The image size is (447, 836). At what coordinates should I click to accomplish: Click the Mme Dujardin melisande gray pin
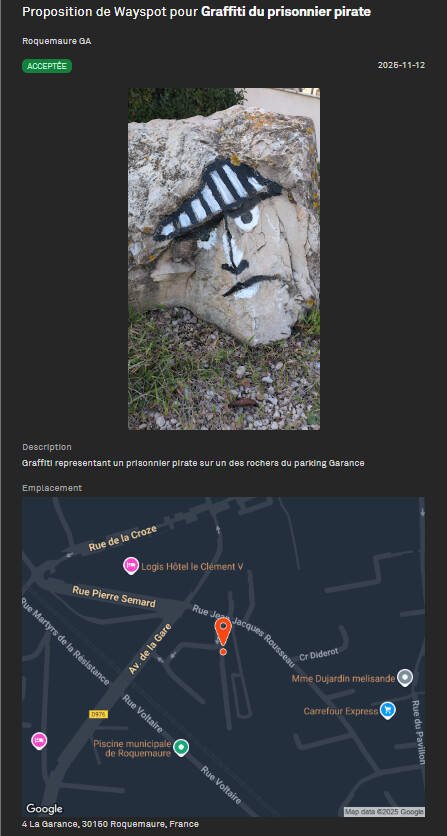pyautogui.click(x=405, y=678)
